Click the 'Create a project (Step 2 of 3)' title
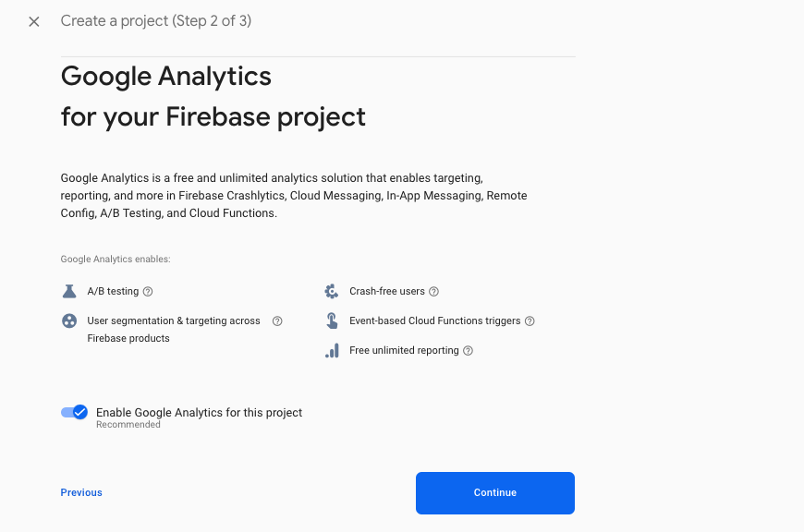The image size is (804, 532). 156,21
